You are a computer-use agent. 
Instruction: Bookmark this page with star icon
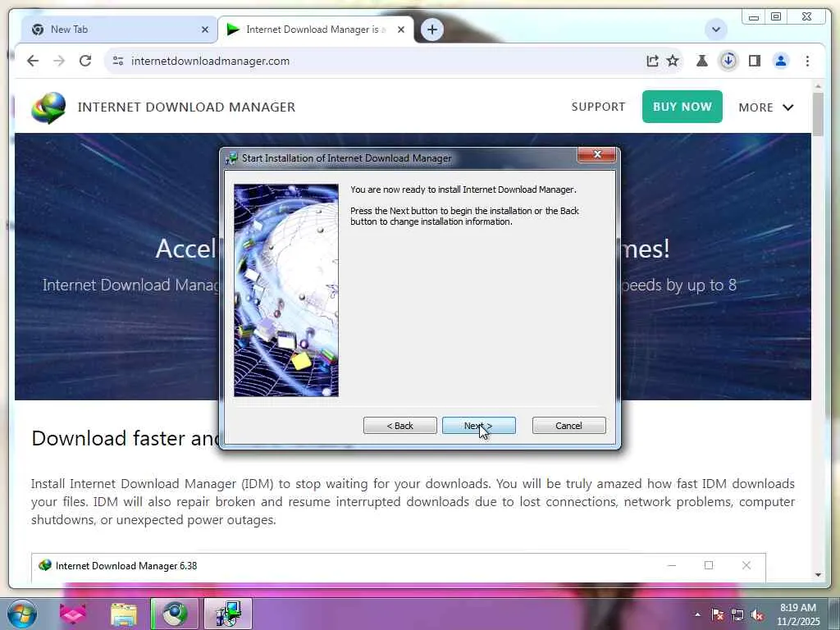click(x=673, y=61)
